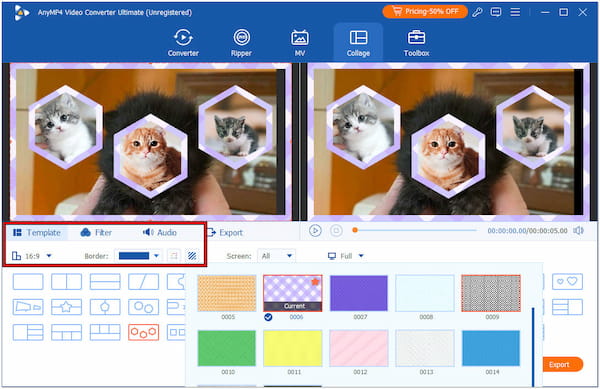Switch to the Filter tab
Viewport: 600px width, 389px height.
click(x=96, y=233)
